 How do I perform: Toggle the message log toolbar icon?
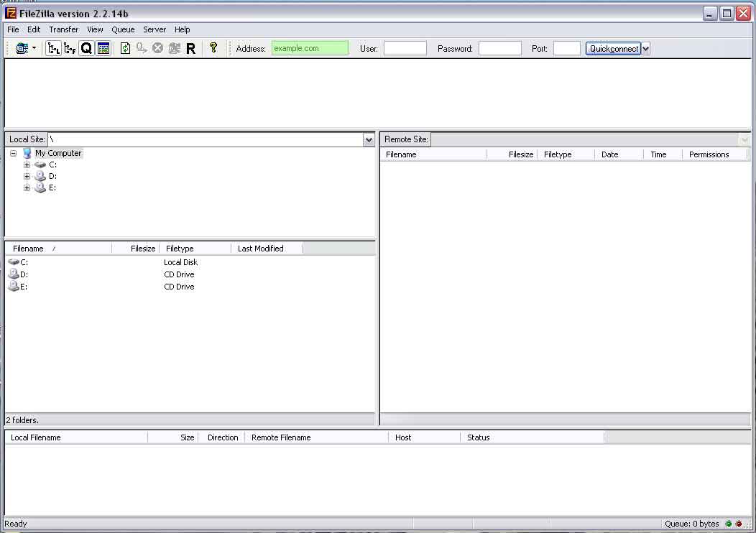click(103, 48)
